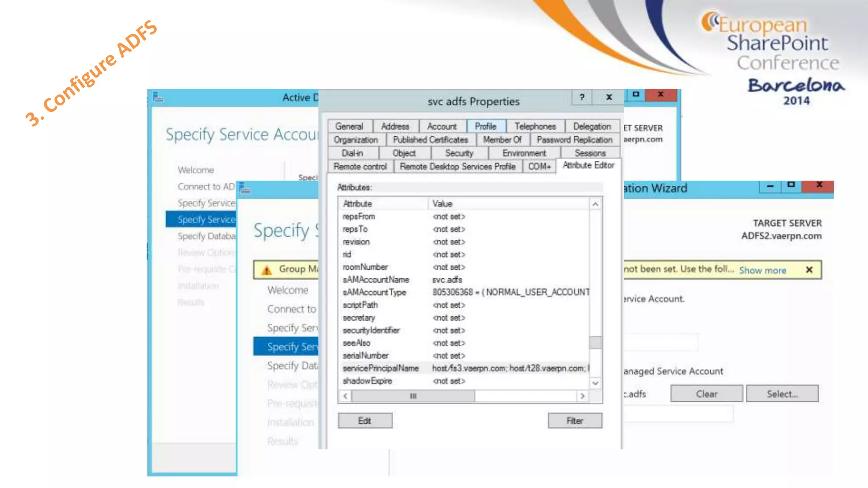The width and height of the screenshot is (868, 488).
Task: Open the Filter button options
Action: pyautogui.click(x=575, y=421)
